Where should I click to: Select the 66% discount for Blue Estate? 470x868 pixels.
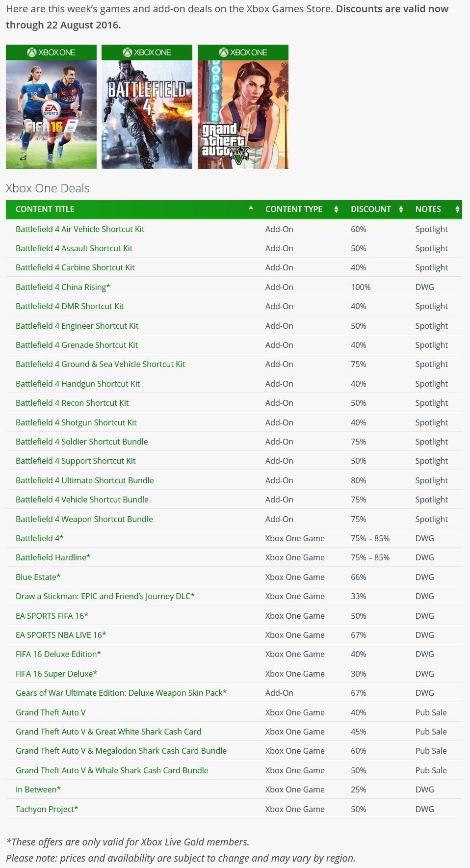359,577
